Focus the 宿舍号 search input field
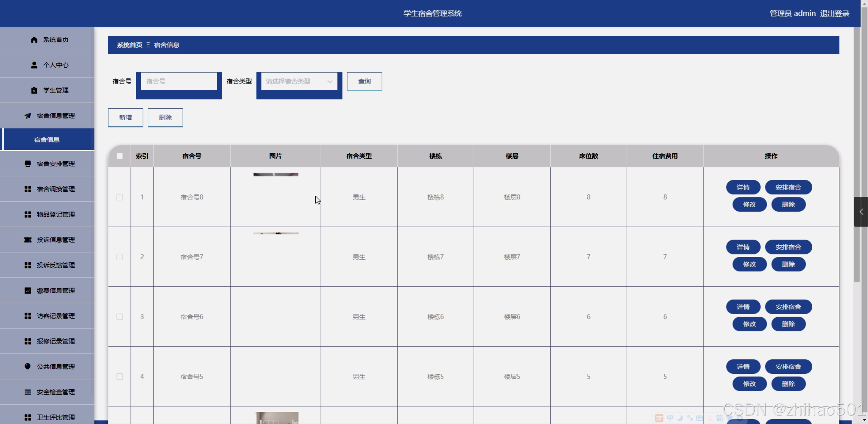This screenshot has height=424, width=868. click(179, 82)
